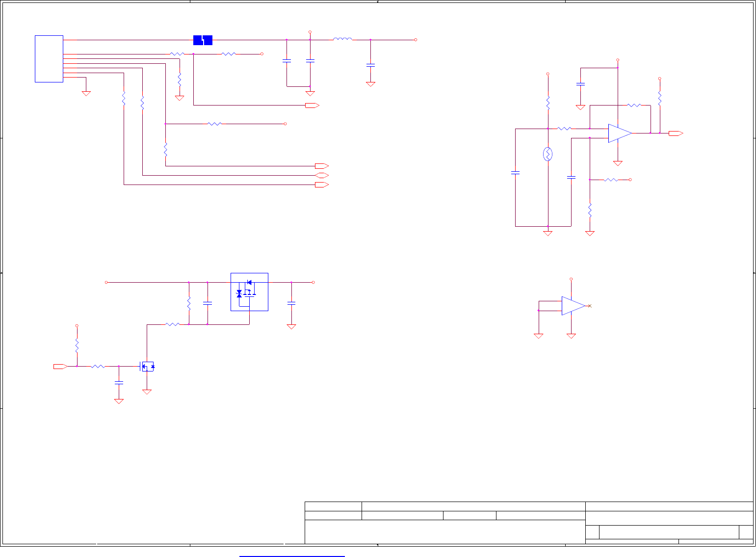Click the ground symbol beneath the connector block
This screenshot has height=557, width=756.
point(86,93)
